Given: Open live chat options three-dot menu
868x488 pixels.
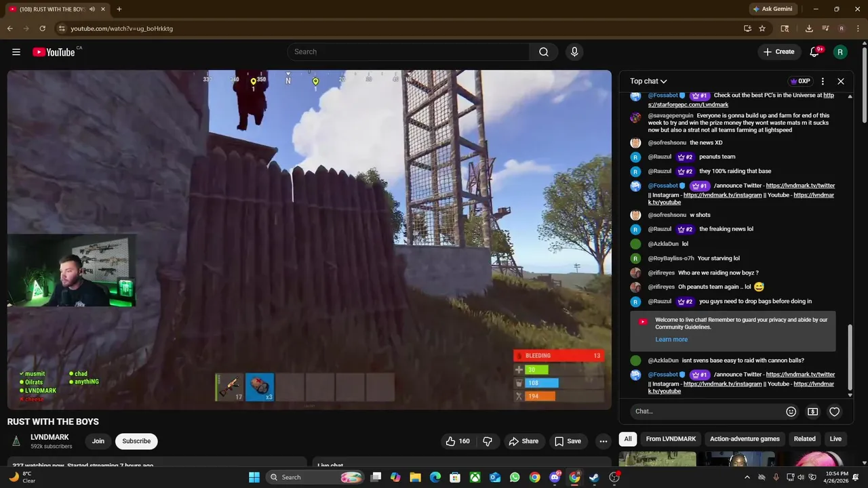Looking at the screenshot, I should click(x=823, y=81).
